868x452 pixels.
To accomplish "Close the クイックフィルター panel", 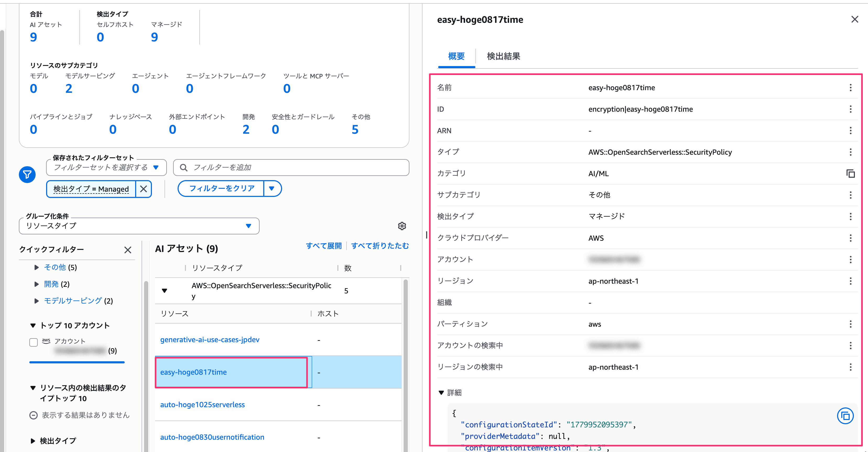I will click(x=128, y=250).
